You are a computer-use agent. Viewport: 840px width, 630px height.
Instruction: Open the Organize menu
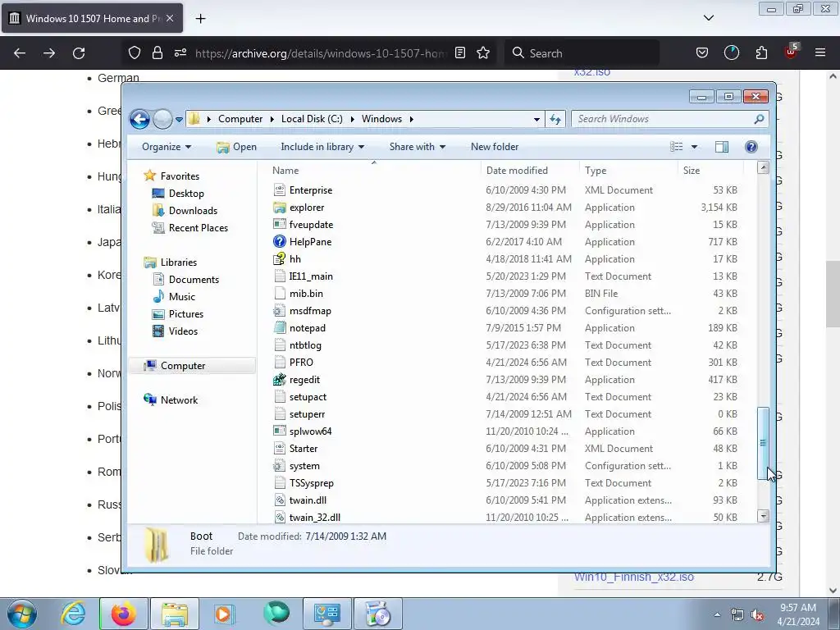(x=167, y=147)
